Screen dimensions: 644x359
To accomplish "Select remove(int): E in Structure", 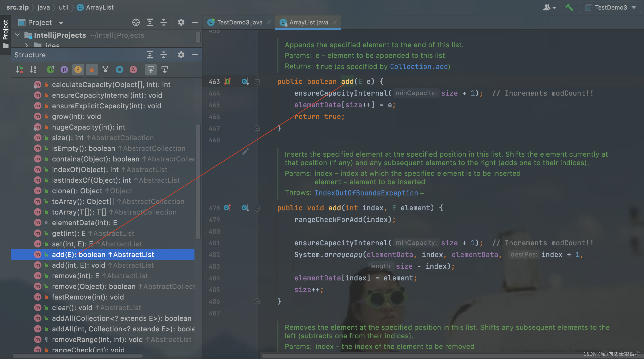I will [103, 276].
